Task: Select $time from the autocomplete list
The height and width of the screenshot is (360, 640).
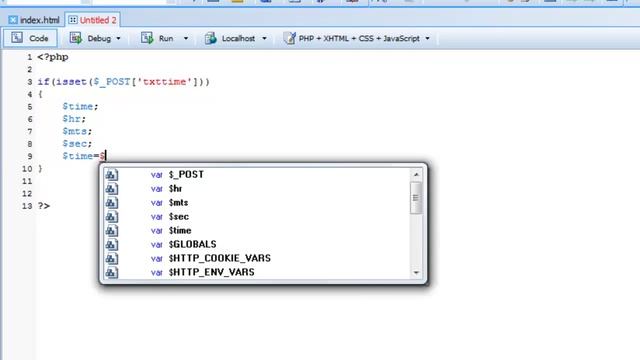Action: (256, 230)
